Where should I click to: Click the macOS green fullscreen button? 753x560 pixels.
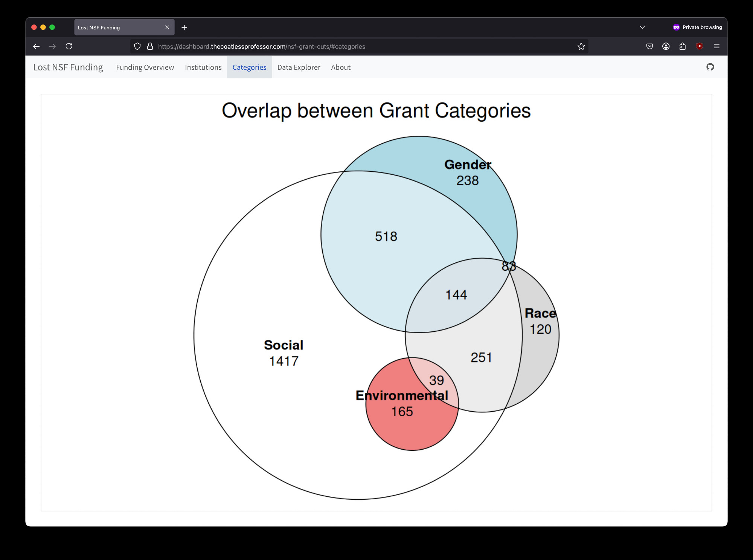(x=52, y=27)
